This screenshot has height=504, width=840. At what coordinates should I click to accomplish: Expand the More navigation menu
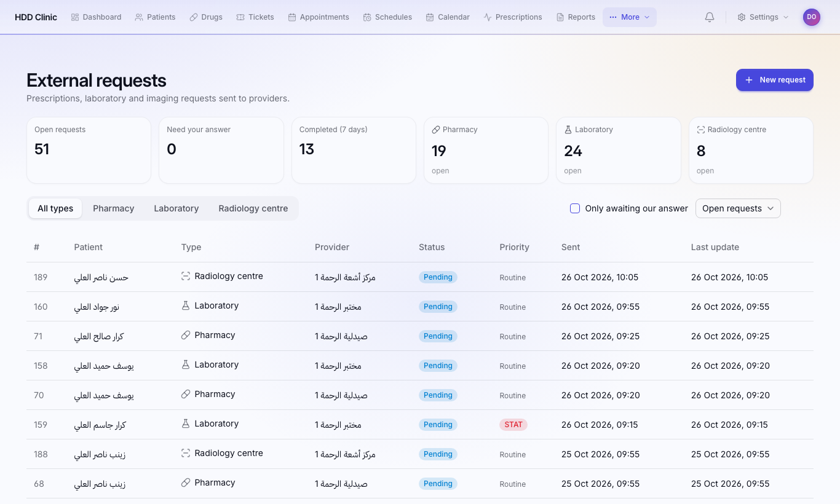tap(630, 17)
